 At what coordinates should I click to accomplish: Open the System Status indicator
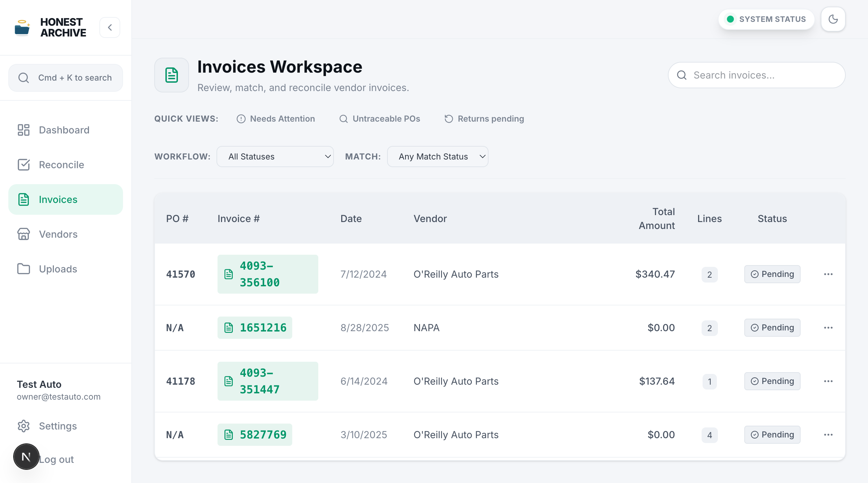[x=766, y=19]
